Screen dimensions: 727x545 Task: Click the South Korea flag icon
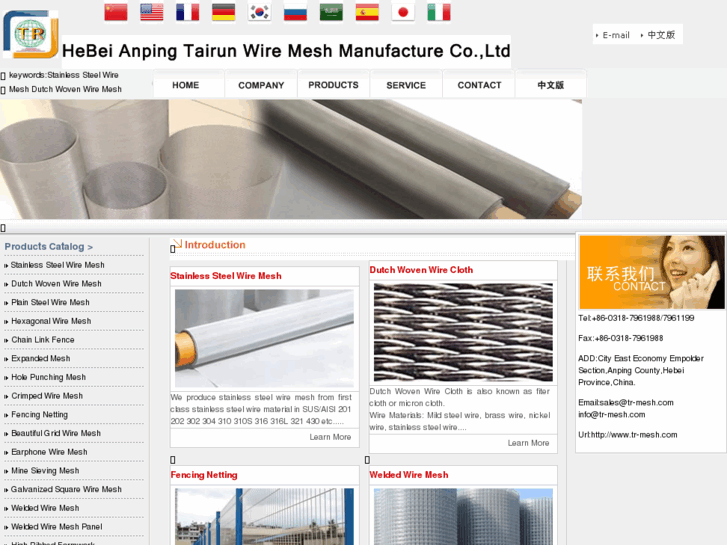pyautogui.click(x=259, y=12)
